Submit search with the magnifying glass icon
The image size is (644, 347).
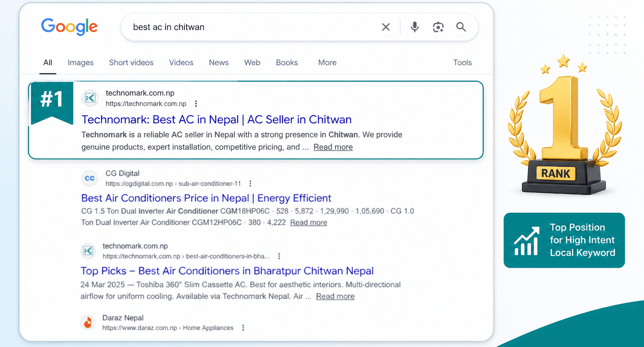[x=461, y=27]
